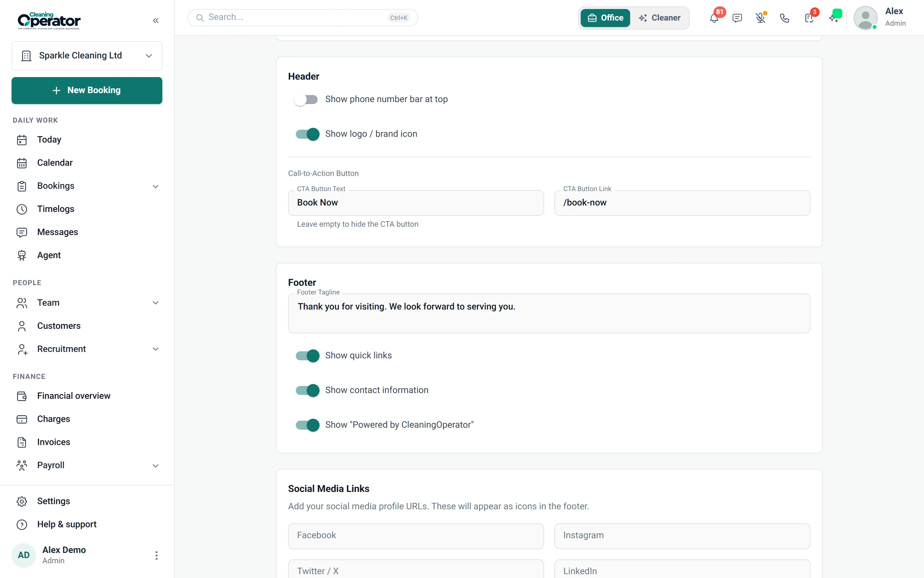Click the phone call icon
The width and height of the screenshot is (924, 578).
(x=784, y=18)
